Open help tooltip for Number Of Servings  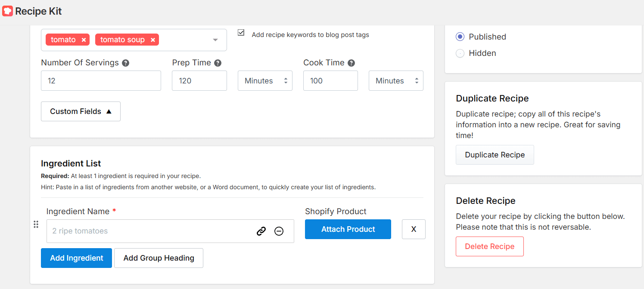125,63
